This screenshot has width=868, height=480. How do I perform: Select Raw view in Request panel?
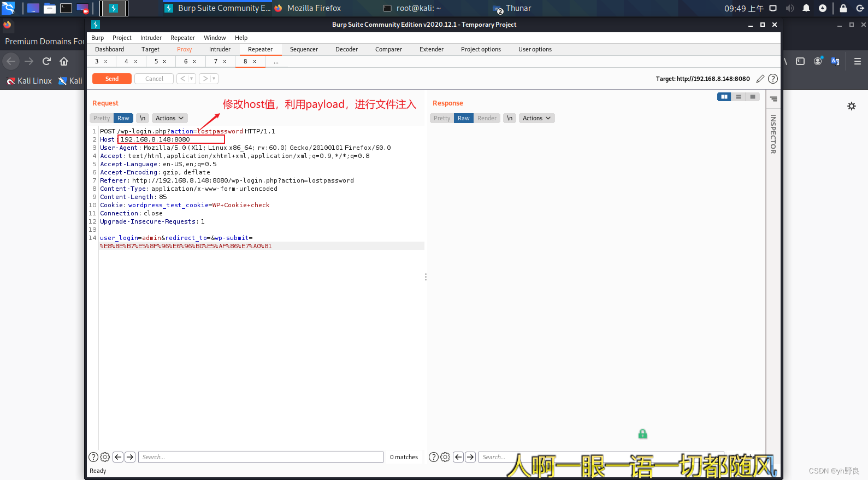click(123, 118)
